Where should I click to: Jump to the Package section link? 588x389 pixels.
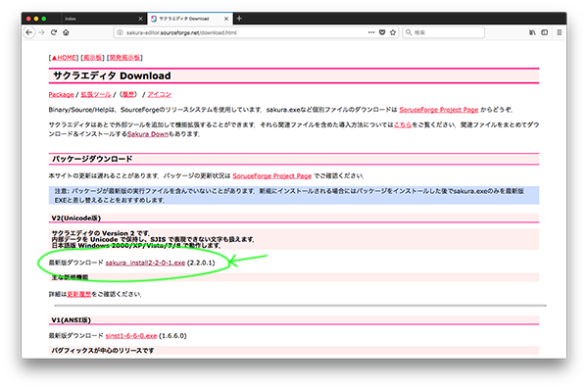61,94
